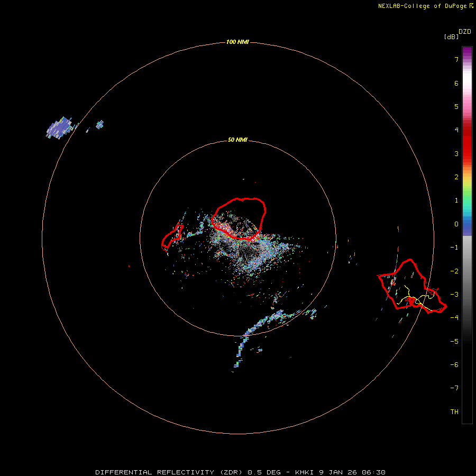
Task: Click the eastern island outline with yellow roads
Action: click(x=412, y=286)
